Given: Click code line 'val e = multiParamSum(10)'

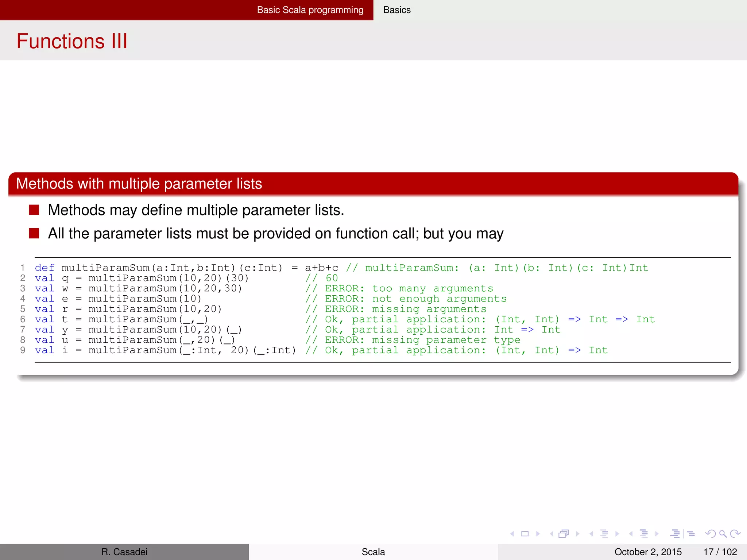Looking at the screenshot, I should coord(118,299).
